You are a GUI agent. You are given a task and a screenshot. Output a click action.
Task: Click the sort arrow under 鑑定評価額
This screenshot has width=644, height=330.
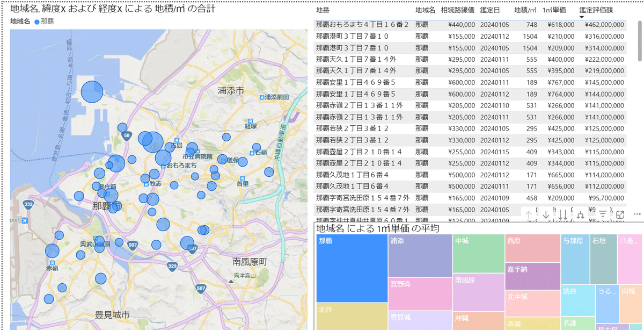(582, 17)
